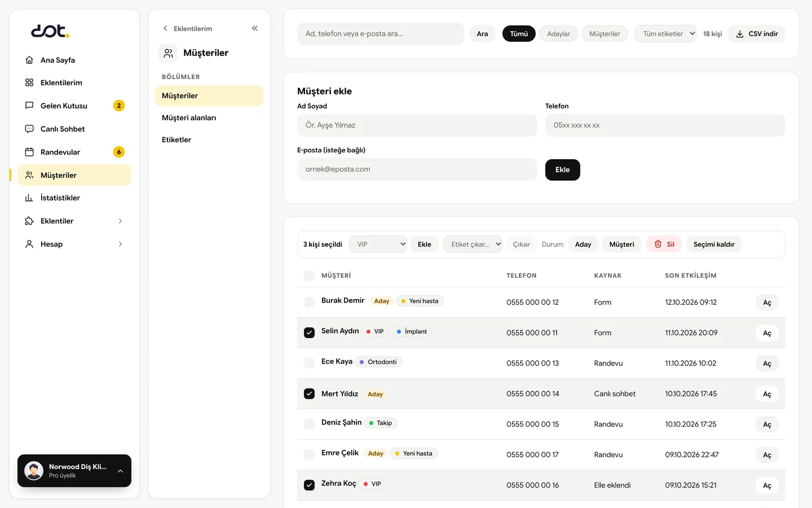Open Ana Sayfa home icon
The height and width of the screenshot is (508, 812).
(x=29, y=60)
